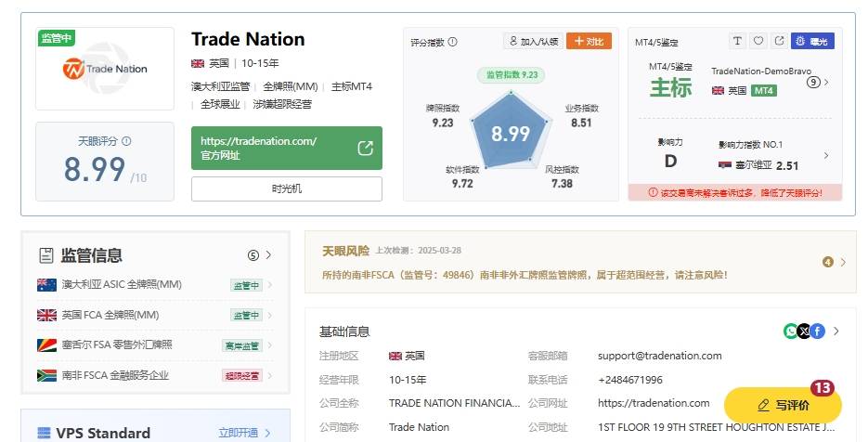
Task: Click the 全球展业 label
Action: point(220,104)
